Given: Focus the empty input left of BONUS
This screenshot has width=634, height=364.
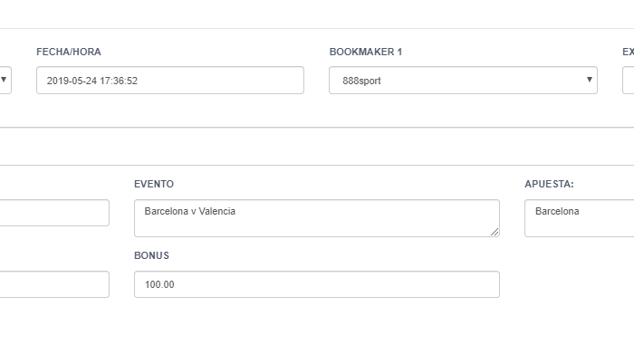Looking at the screenshot, I should tap(54, 284).
